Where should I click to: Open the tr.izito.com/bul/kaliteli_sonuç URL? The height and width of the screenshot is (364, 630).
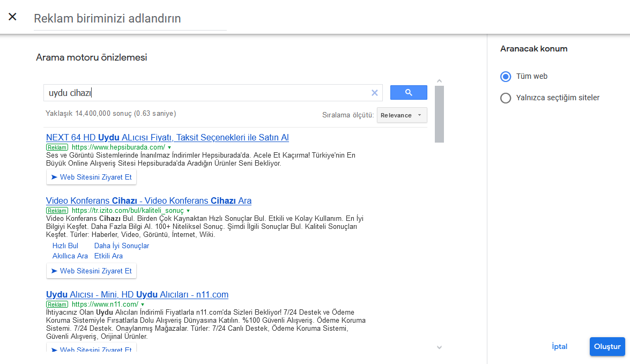tap(128, 211)
